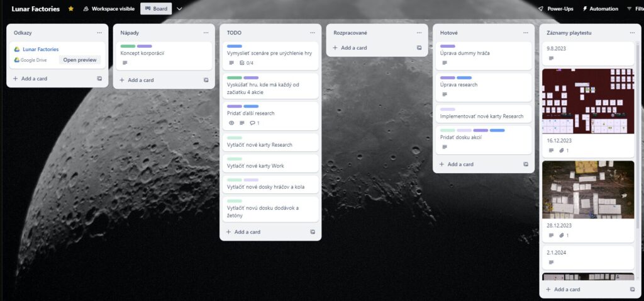Open list actions menu for Hotové
Image resolution: width=644 pixels, height=301 pixels.
click(525, 33)
